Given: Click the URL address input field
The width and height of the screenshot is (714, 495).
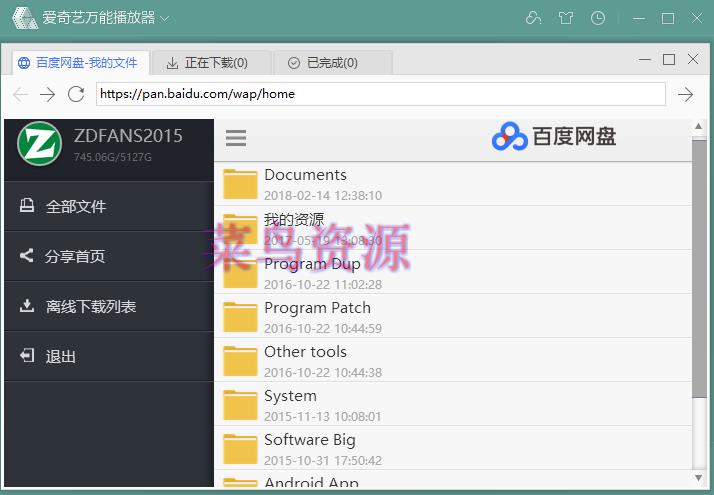Looking at the screenshot, I should 381,94.
